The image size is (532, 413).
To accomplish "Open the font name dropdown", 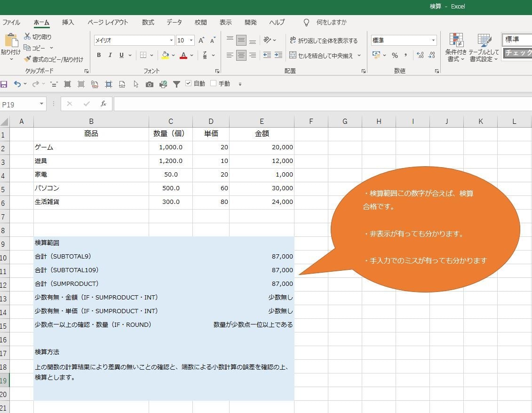I will tap(171, 40).
